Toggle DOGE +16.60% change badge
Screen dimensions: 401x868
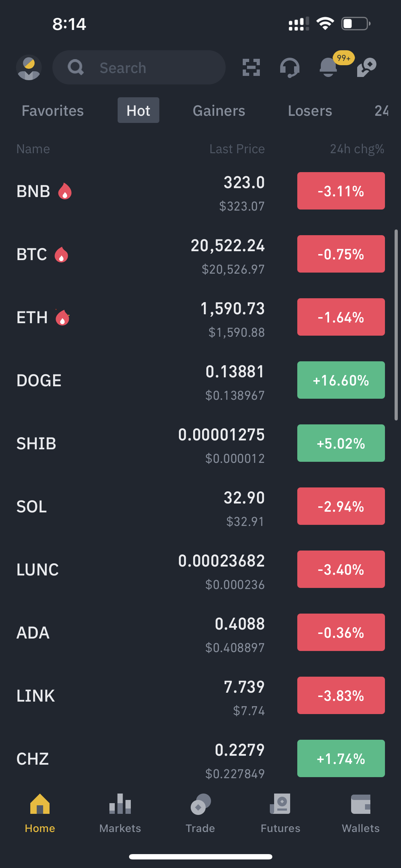point(341,380)
